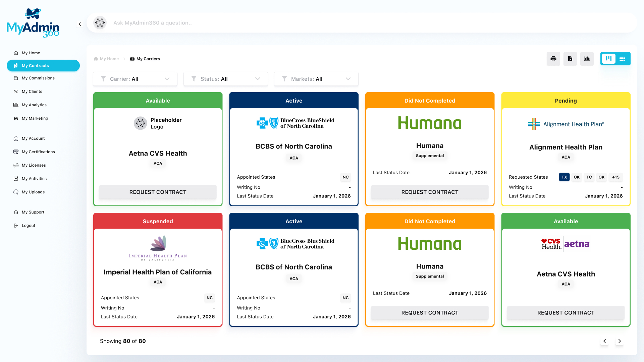This screenshot has height=362, width=644.
Task: Expand the Status: All dropdown
Action: [x=225, y=79]
